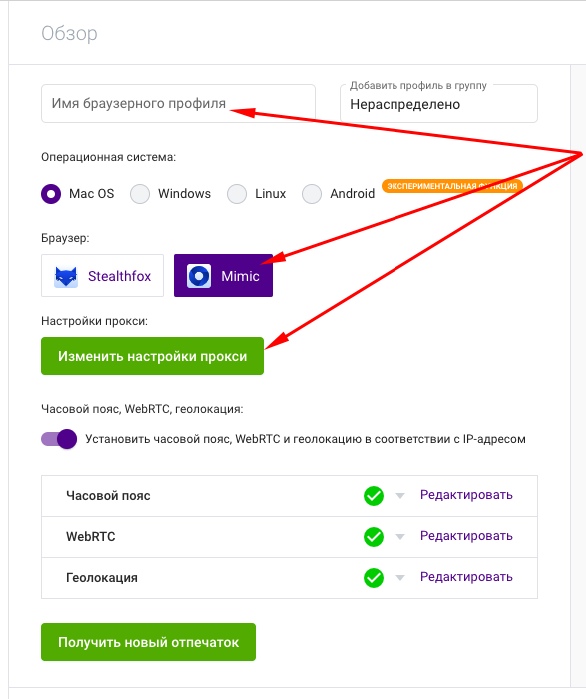Viewport: 586px width, 699px height.
Task: Open the Добавить профиль в группу dropdown
Action: [439, 103]
